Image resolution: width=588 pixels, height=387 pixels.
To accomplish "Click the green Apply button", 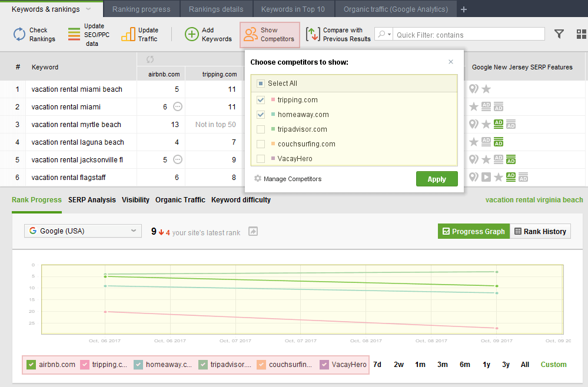I will [437, 179].
